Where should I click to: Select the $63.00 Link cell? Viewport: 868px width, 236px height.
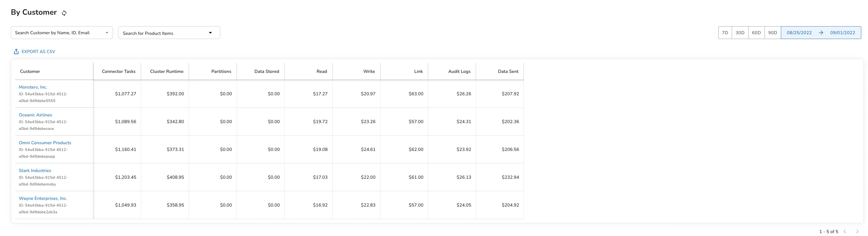pyautogui.click(x=404, y=94)
